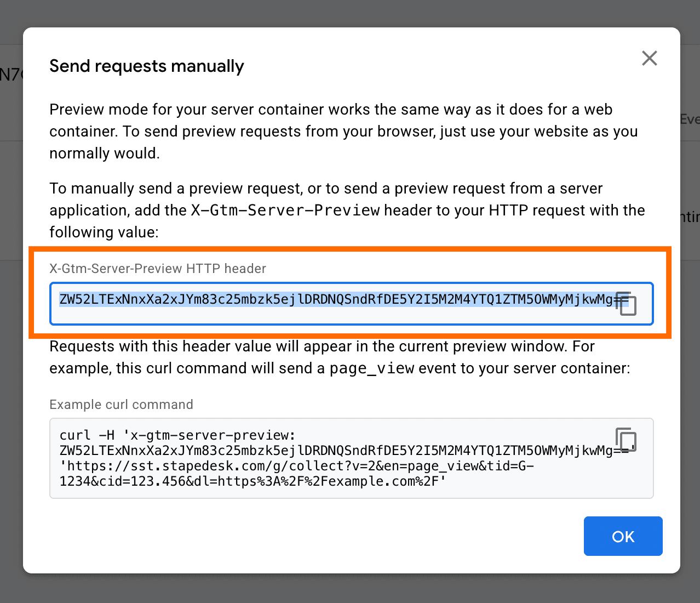Image resolution: width=700 pixels, height=603 pixels.
Task: Confirm with the OK button
Action: click(x=623, y=536)
